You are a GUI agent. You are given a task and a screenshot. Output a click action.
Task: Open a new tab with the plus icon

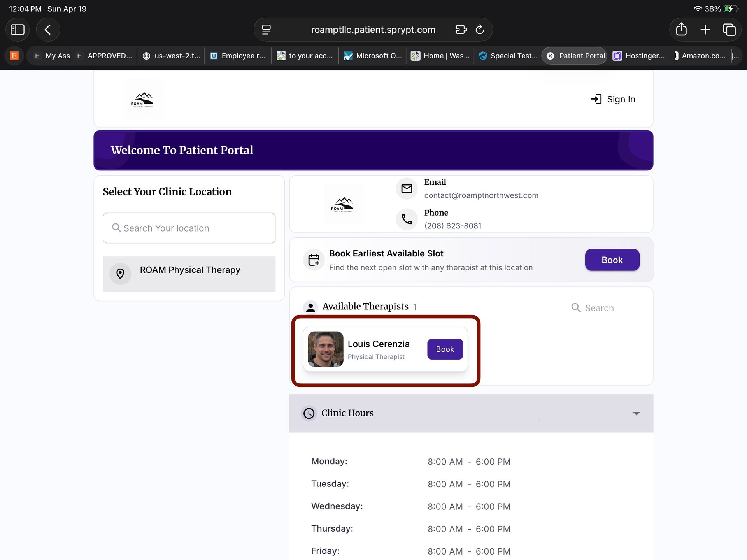(x=705, y=30)
